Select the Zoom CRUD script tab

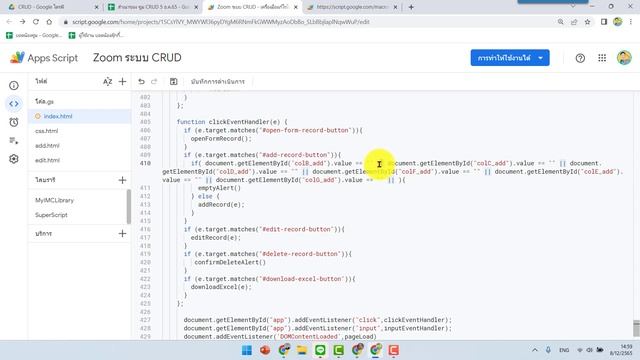click(253, 7)
